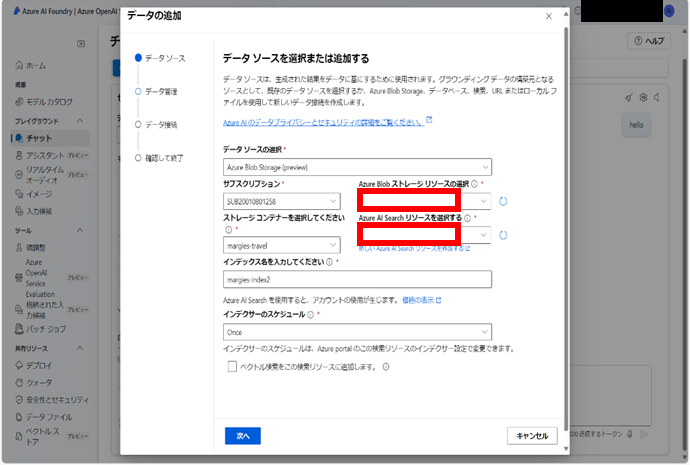Click the ヘルプ button
690x465 pixels.
[649, 41]
